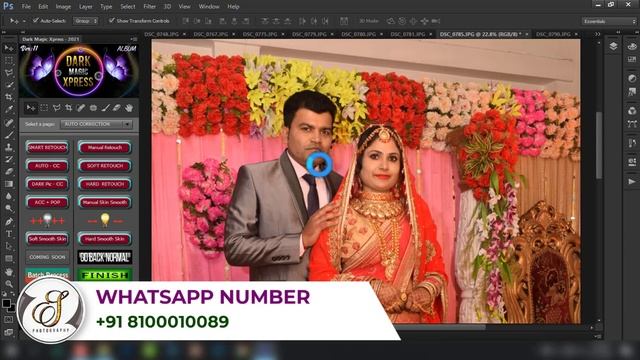Switch to the DSC_0767.JPG document tab
Screen dimensions: 640x360
pyautogui.click(x=210, y=34)
